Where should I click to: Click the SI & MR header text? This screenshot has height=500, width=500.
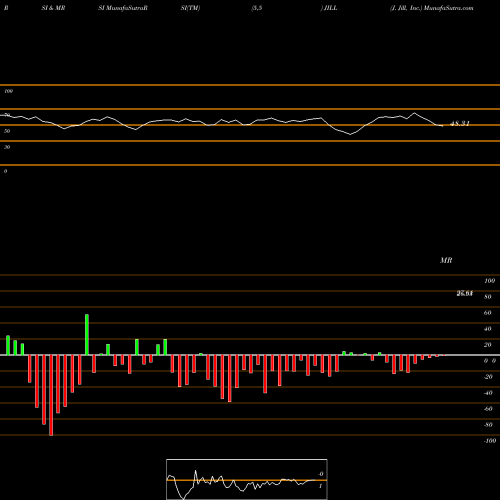point(53,8)
